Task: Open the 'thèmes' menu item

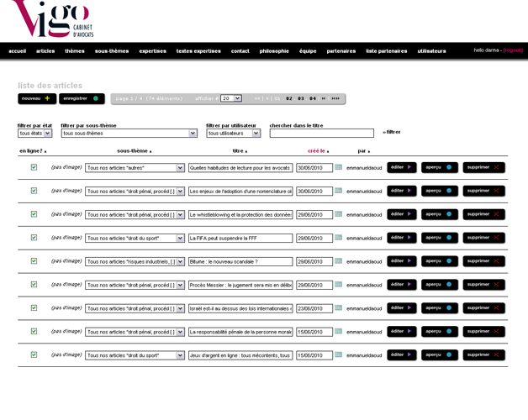Action: (x=75, y=51)
